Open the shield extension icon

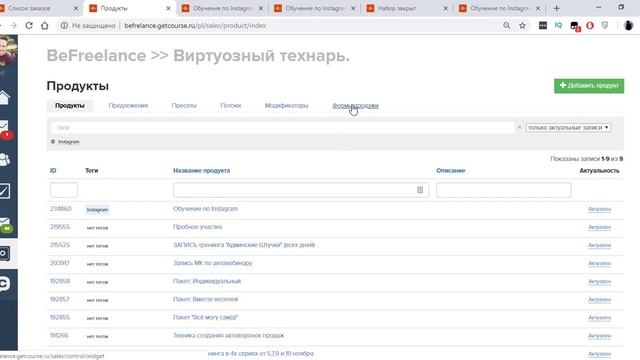tap(605, 25)
